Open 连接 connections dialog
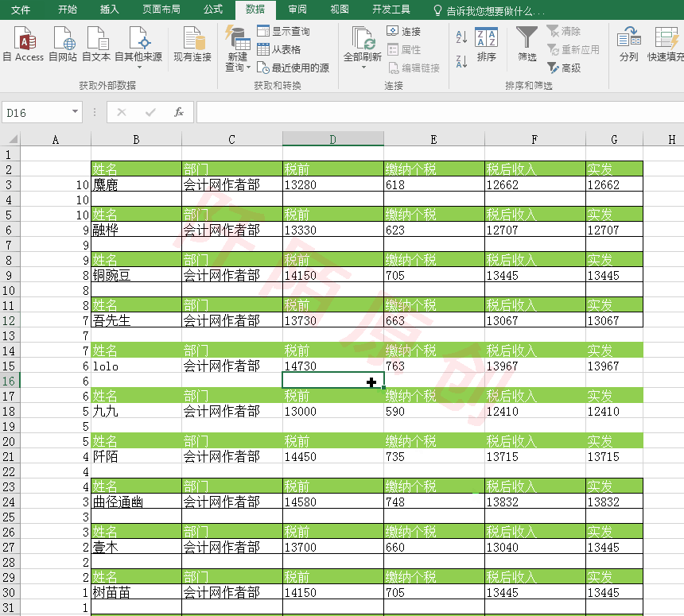684x616 pixels. 404,31
